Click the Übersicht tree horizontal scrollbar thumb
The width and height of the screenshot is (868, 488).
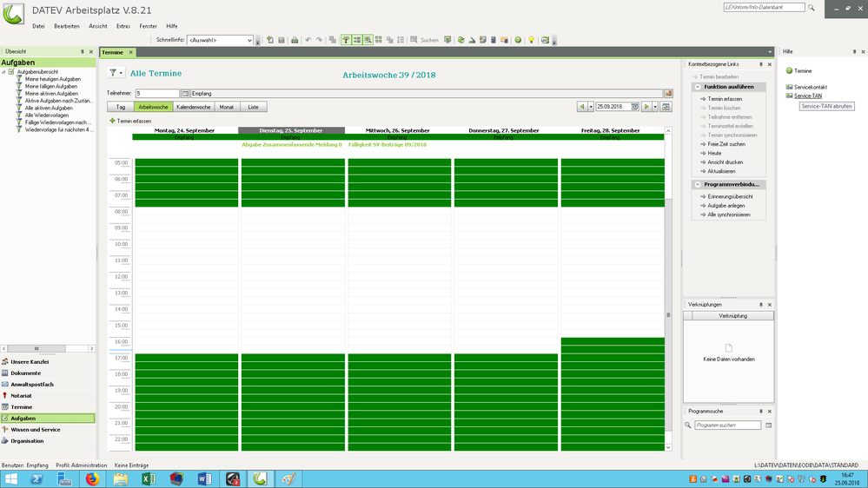click(x=36, y=348)
